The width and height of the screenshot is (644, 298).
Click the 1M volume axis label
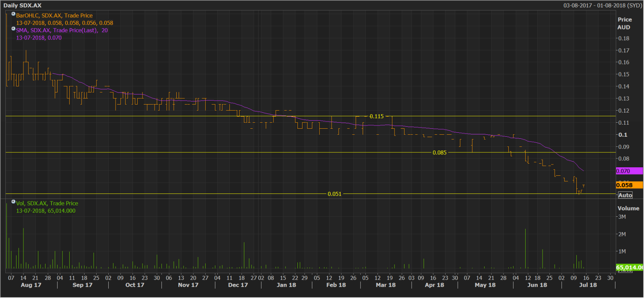coord(622,251)
